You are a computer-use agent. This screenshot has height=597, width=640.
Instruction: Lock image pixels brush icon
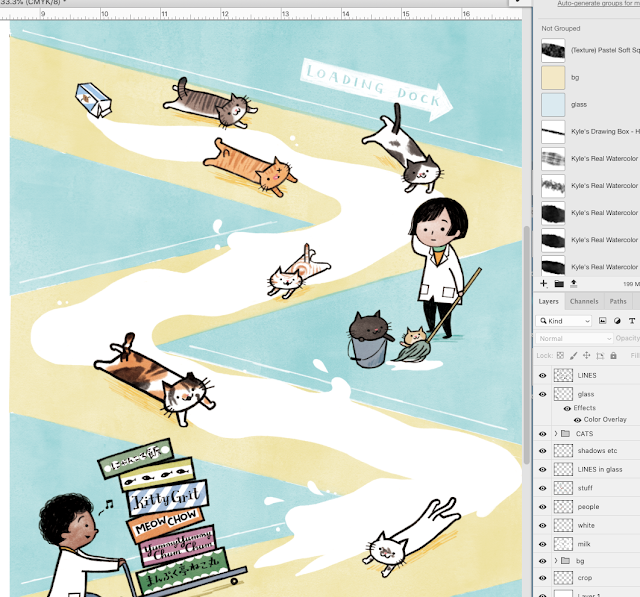tap(573, 355)
